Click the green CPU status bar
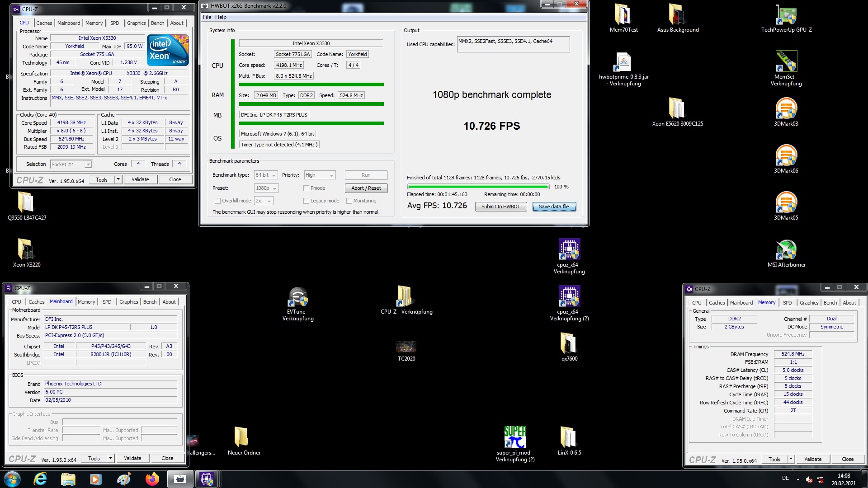This screenshot has width=868, height=488. pyautogui.click(x=311, y=84)
